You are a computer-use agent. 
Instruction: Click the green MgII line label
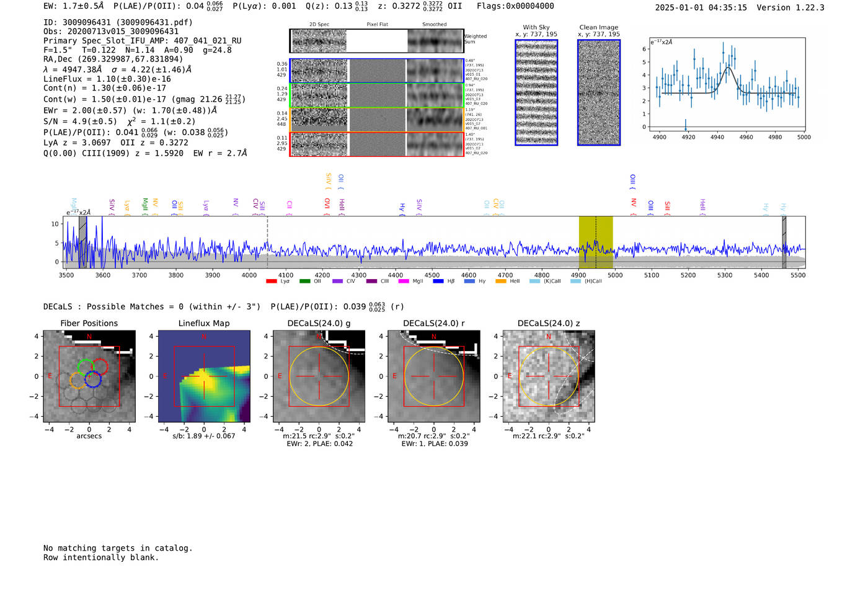click(x=145, y=207)
